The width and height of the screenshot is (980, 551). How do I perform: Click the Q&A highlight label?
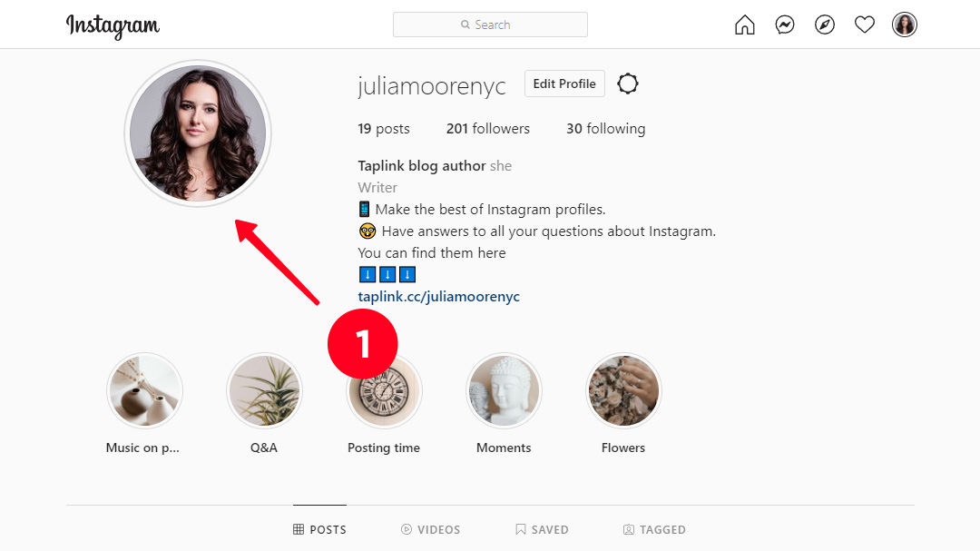coord(264,448)
